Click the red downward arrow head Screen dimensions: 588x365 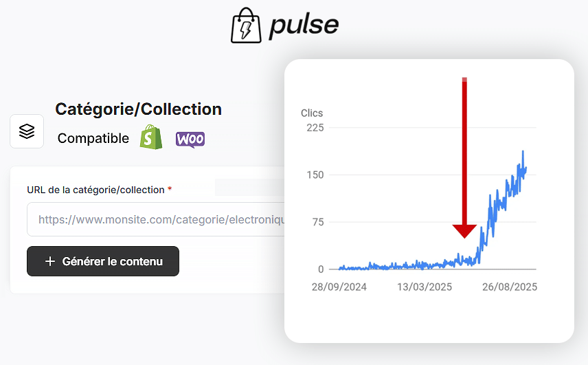tap(465, 230)
